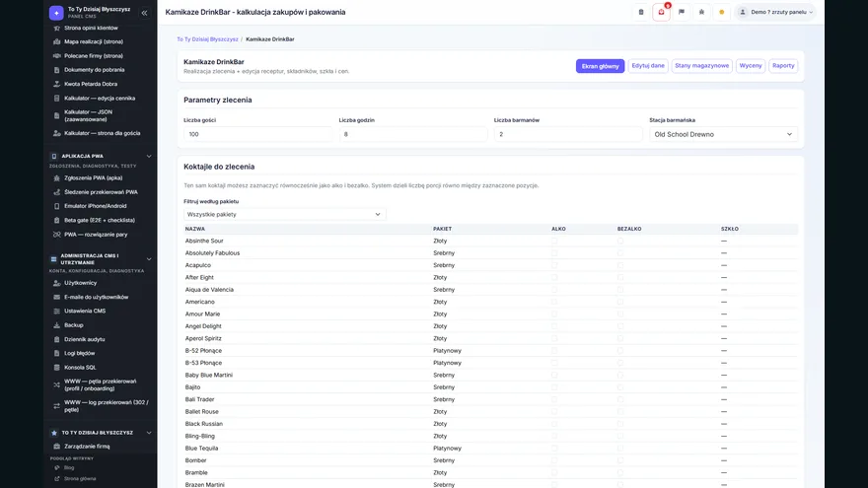Screen dimensions: 868x488
Task: Click Zarządzanie firmą briefcase icon
Action: point(56,447)
